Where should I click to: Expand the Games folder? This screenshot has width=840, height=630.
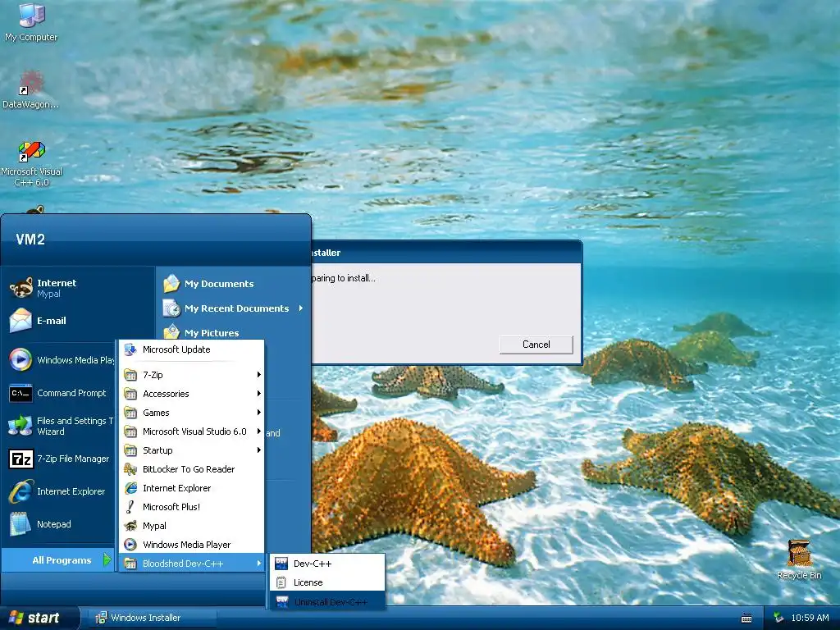[192, 413]
